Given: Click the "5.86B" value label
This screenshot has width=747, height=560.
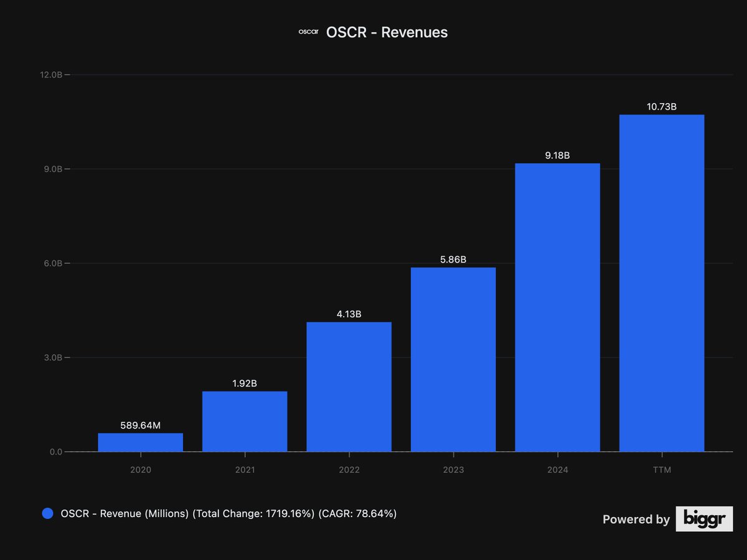Looking at the screenshot, I should (x=453, y=259).
